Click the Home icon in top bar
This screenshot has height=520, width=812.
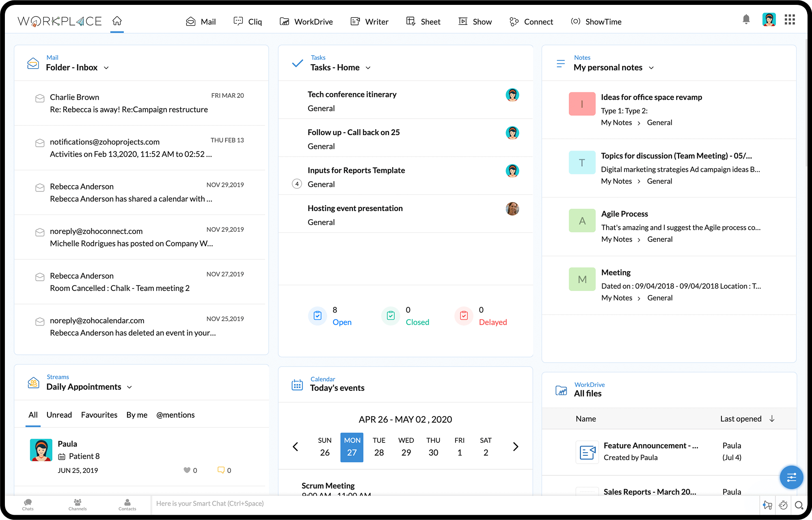(x=117, y=21)
